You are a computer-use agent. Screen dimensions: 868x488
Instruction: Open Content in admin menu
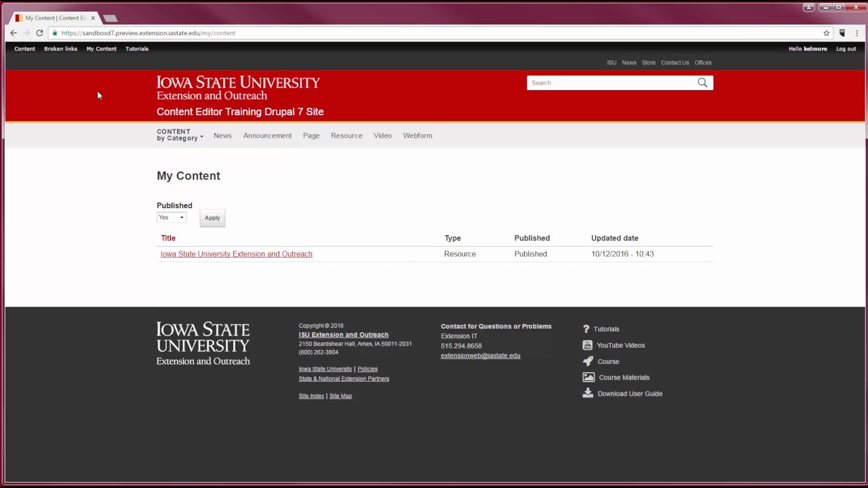(24, 49)
